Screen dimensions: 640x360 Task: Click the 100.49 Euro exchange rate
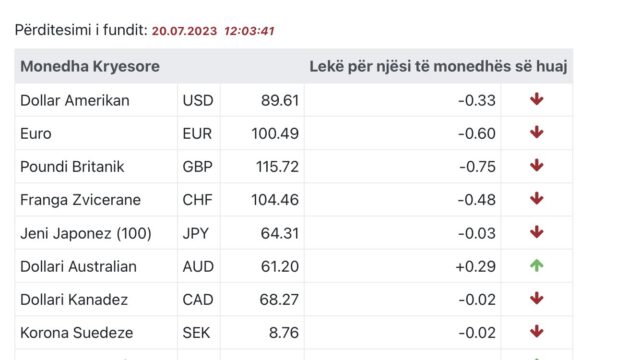[275, 133]
